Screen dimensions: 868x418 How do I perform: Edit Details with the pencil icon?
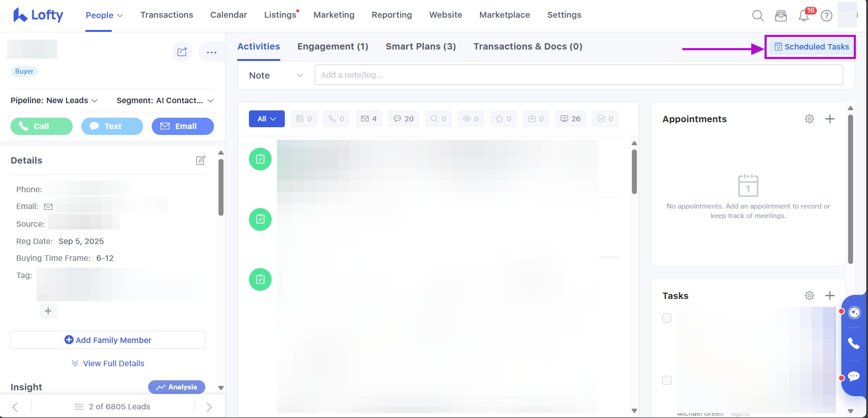pos(200,160)
